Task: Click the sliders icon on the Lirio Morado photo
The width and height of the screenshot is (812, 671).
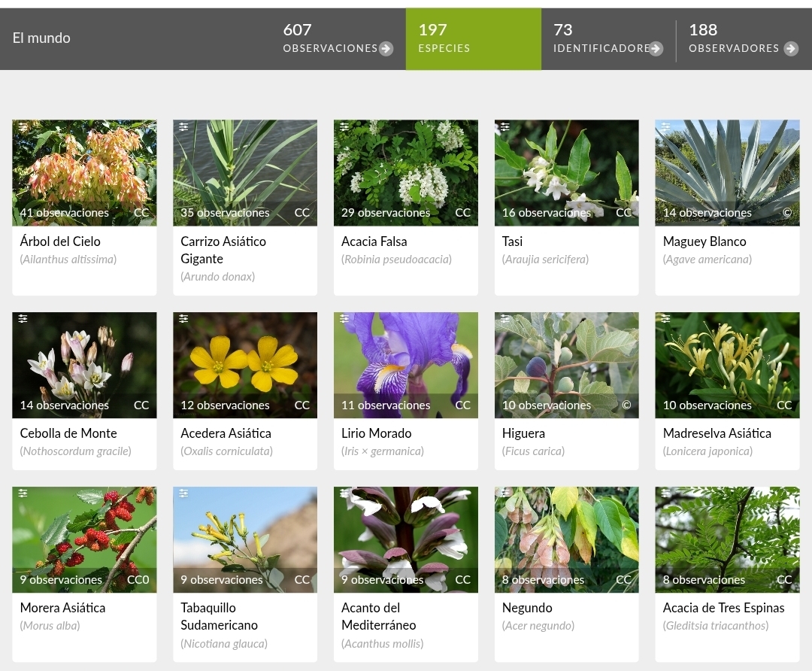Action: pyautogui.click(x=344, y=319)
